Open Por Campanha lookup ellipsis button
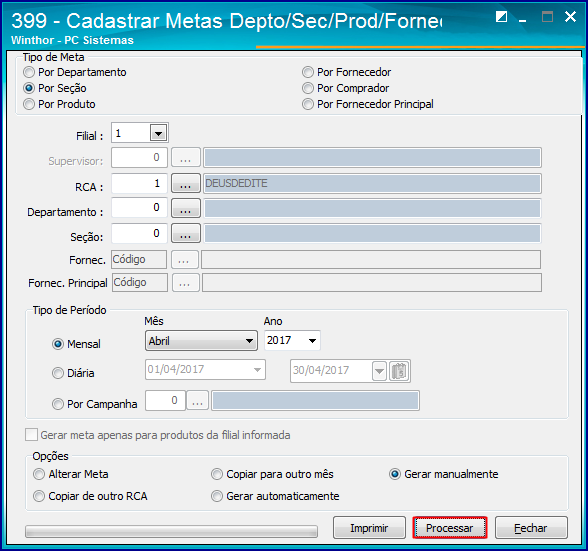The width and height of the screenshot is (588, 551). coord(198,401)
